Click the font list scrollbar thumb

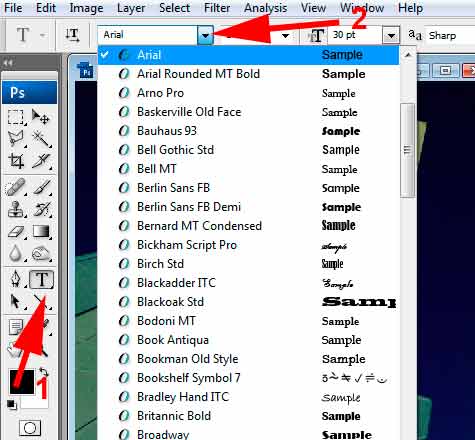tap(407, 150)
